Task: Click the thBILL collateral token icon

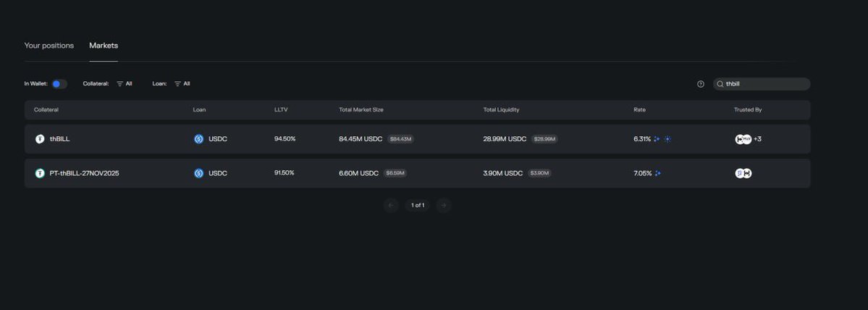Action: (40, 139)
